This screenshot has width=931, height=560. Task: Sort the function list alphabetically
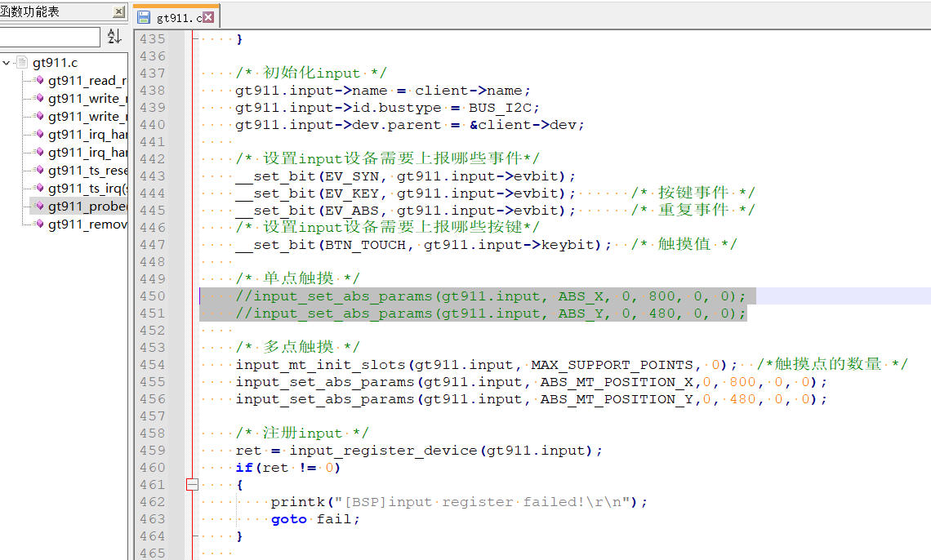(114, 37)
